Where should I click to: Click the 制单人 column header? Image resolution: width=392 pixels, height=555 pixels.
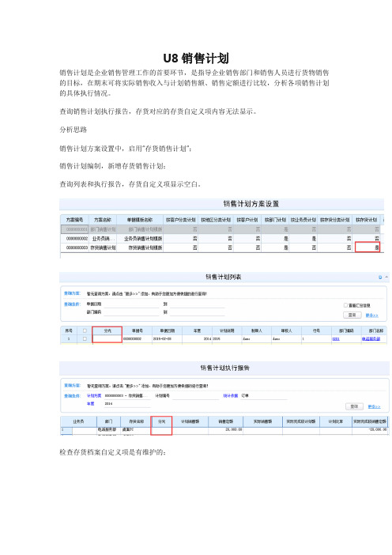pyautogui.click(x=257, y=330)
